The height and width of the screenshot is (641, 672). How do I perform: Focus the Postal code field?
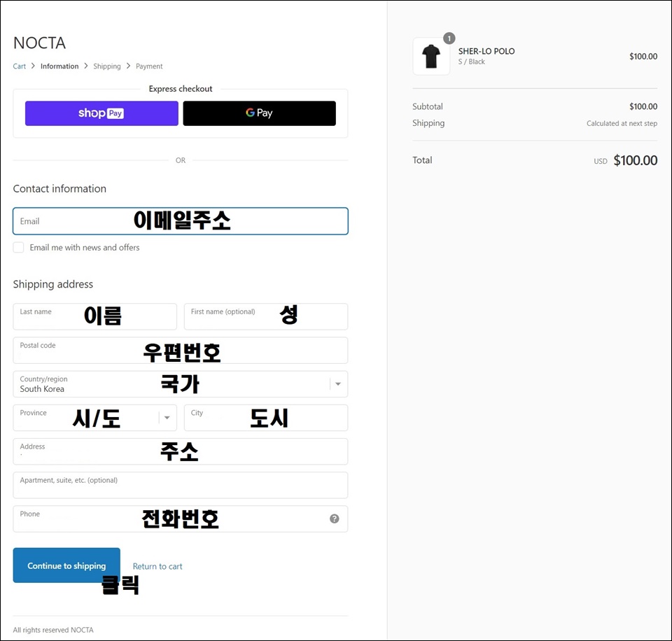click(x=181, y=351)
